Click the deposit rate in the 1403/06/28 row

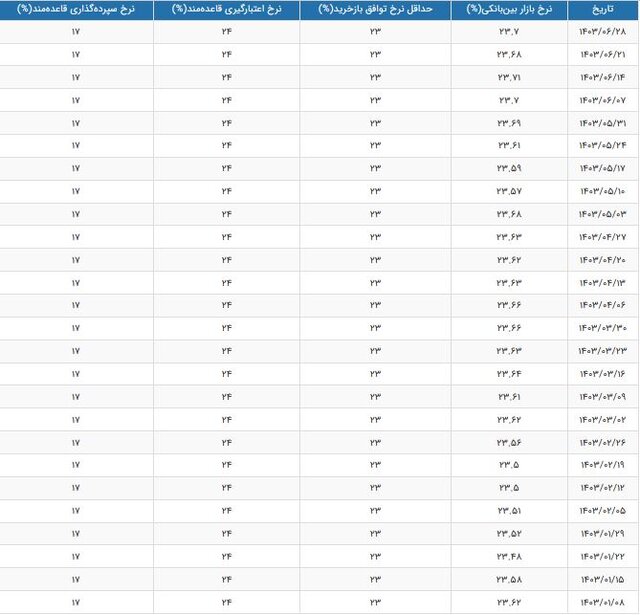(x=76, y=32)
